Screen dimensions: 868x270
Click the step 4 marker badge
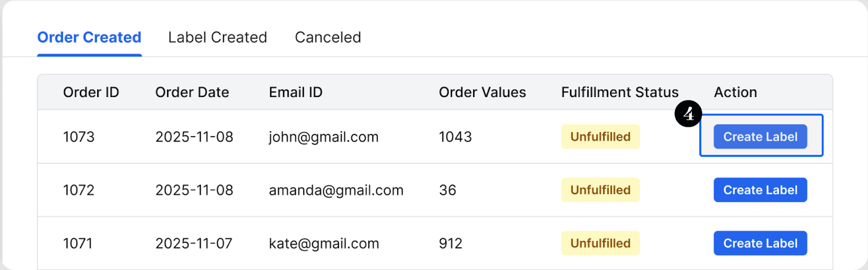pyautogui.click(x=688, y=114)
